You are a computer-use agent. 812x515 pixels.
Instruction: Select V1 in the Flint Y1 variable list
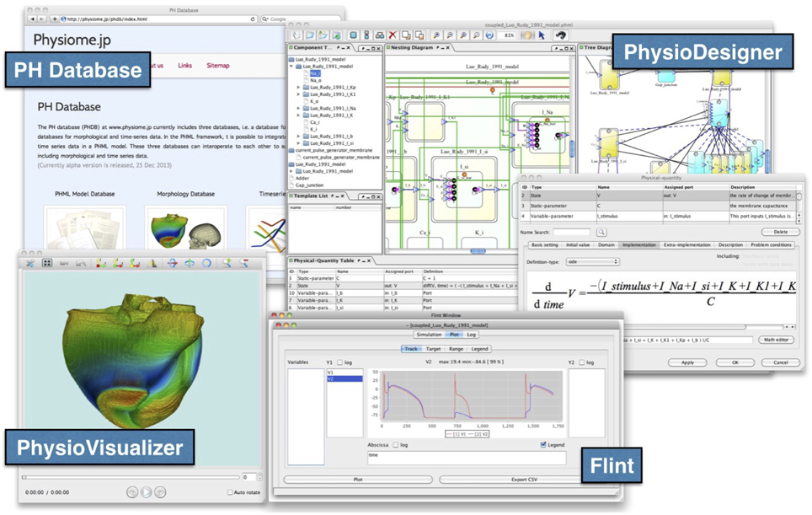pyautogui.click(x=345, y=373)
